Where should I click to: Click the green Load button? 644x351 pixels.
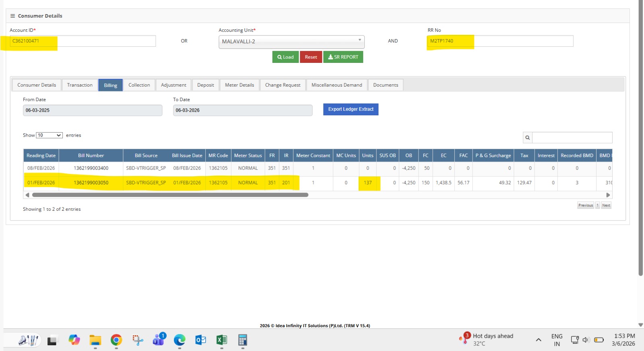[x=285, y=57]
